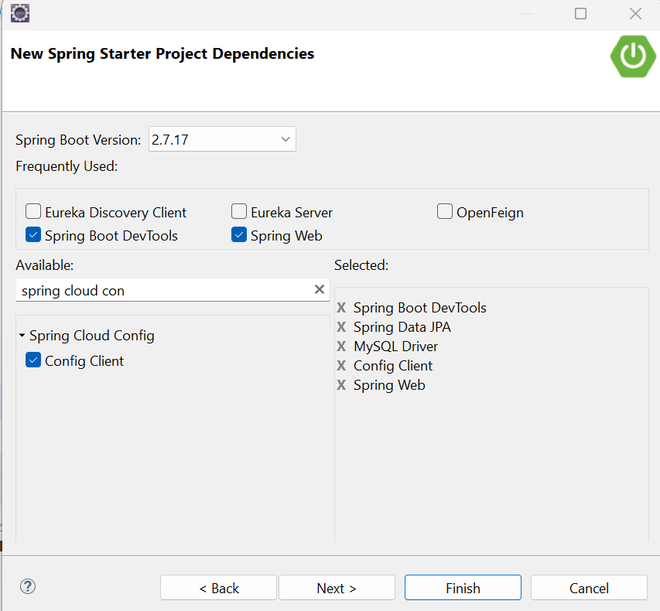Screen dimensions: 660x611
Task: Tick the OpenFeign checkbox
Action: pyautogui.click(x=445, y=212)
